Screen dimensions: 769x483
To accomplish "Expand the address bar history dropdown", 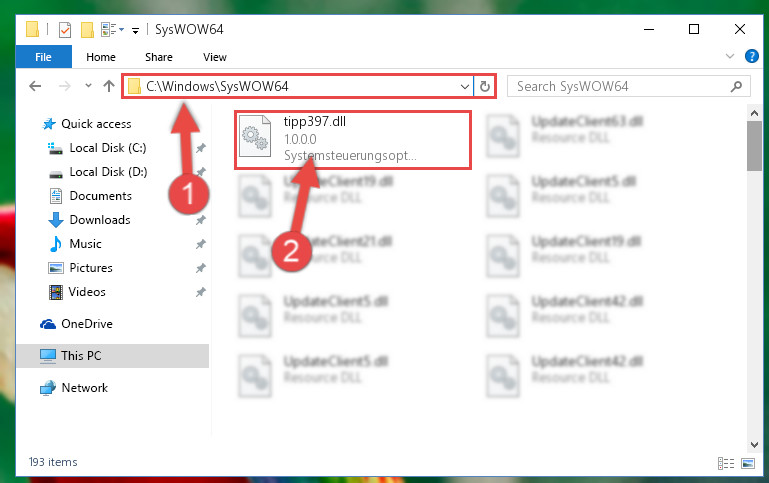I will 464,87.
